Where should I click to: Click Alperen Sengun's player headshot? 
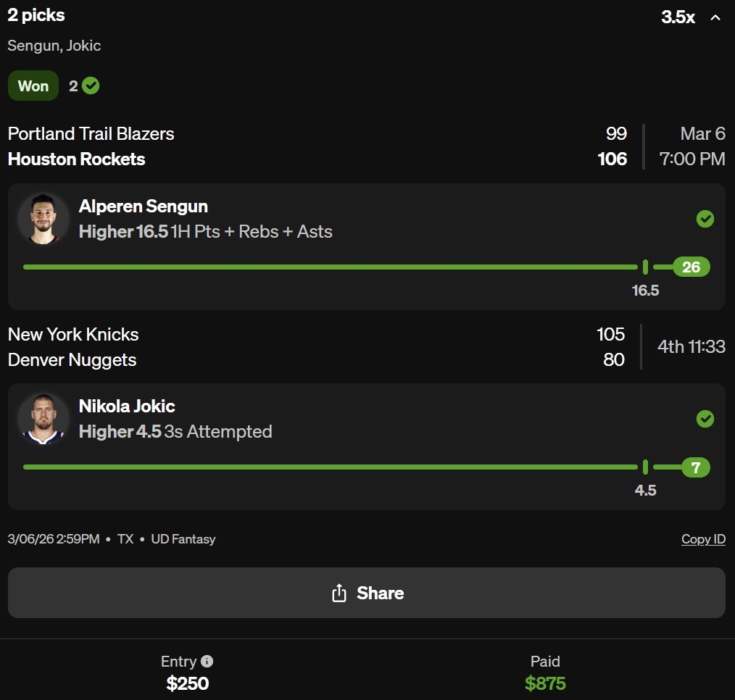[x=43, y=218]
